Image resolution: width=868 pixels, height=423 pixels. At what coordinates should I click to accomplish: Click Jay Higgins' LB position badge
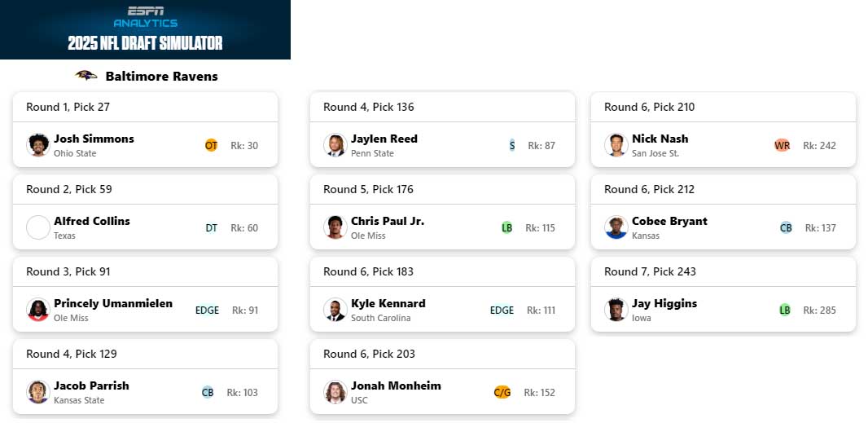tap(784, 310)
